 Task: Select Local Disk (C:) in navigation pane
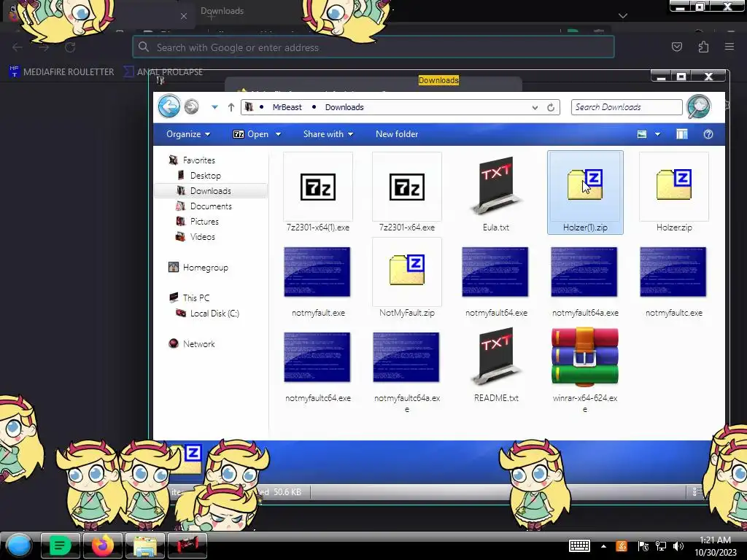point(214,314)
